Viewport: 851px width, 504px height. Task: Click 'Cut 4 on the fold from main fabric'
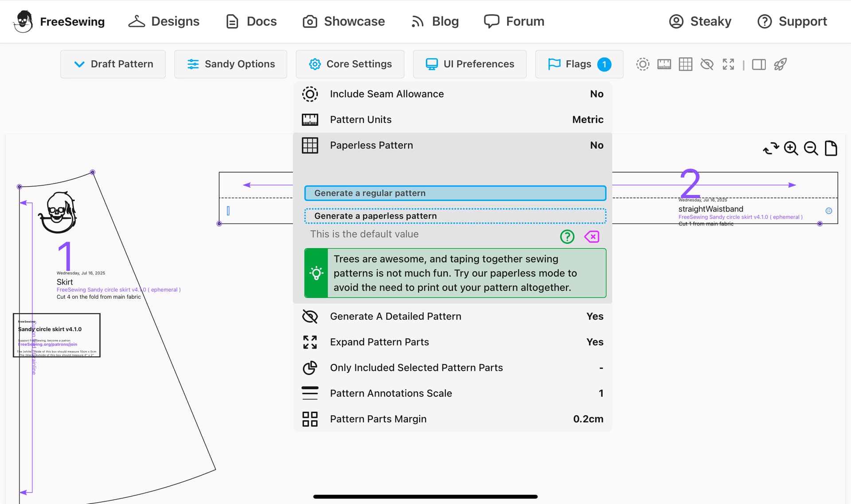[98, 297]
